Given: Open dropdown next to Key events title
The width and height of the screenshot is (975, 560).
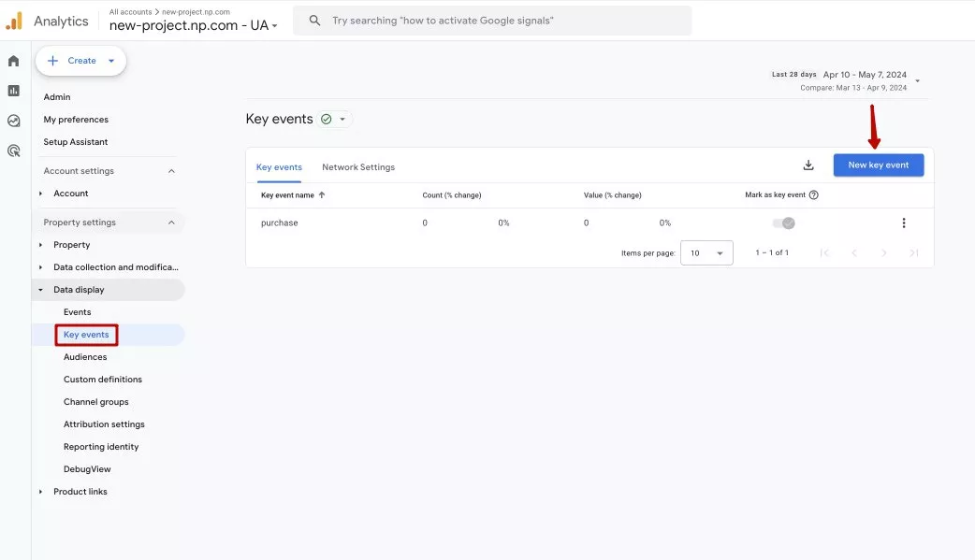Looking at the screenshot, I should click(x=342, y=119).
